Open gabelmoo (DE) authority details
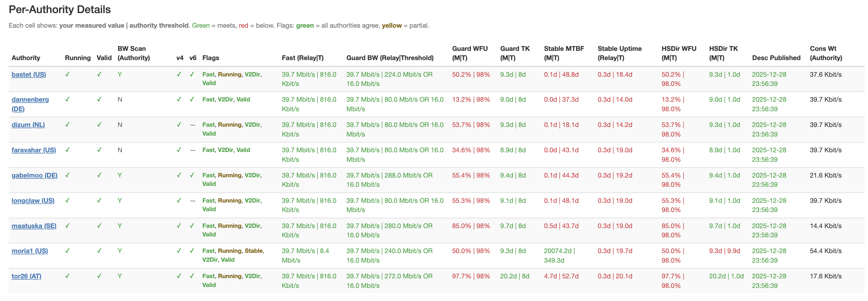This screenshot has height=301, width=868. tap(34, 175)
